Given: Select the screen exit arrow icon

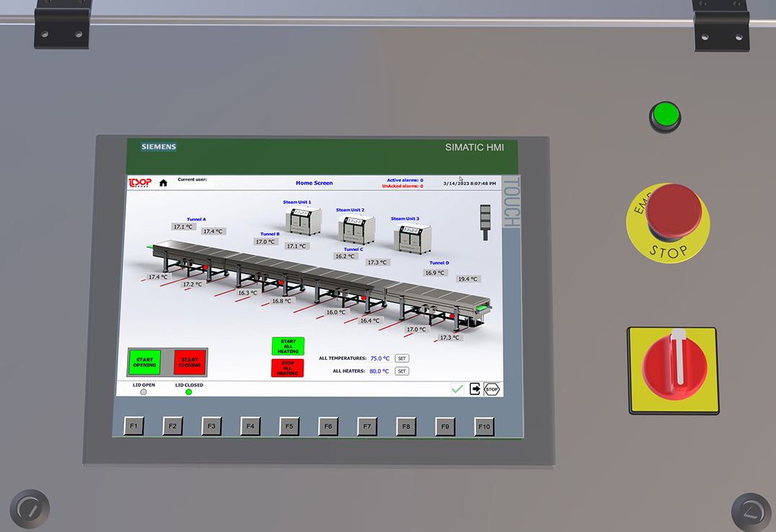Looking at the screenshot, I should [x=475, y=389].
